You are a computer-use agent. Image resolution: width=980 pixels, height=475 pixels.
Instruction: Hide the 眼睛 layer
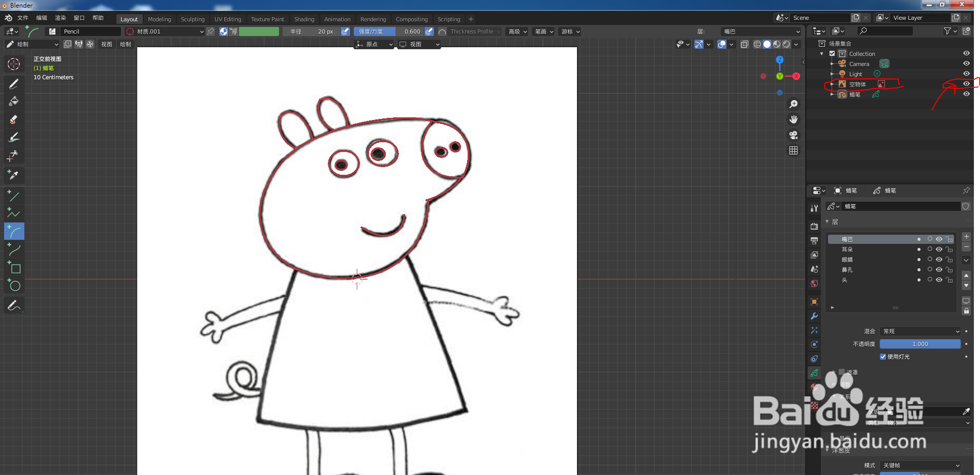point(939,260)
